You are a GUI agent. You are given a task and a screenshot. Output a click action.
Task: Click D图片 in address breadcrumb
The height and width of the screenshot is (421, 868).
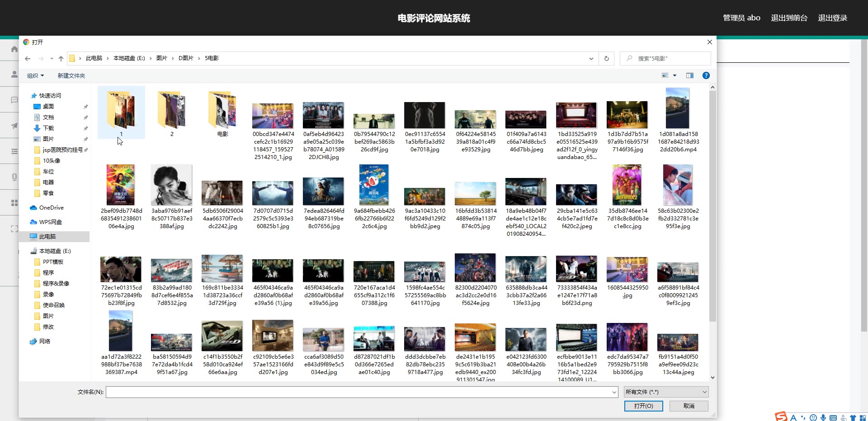(x=186, y=58)
